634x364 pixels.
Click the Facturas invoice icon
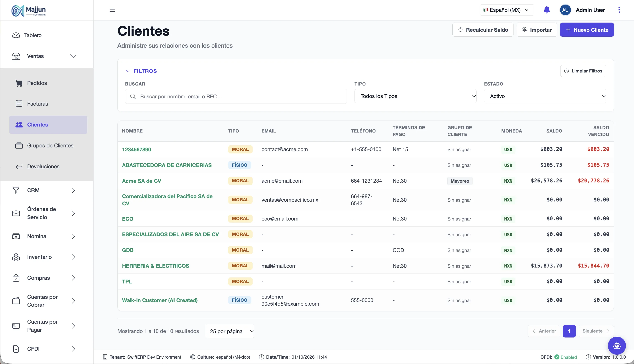point(19,104)
